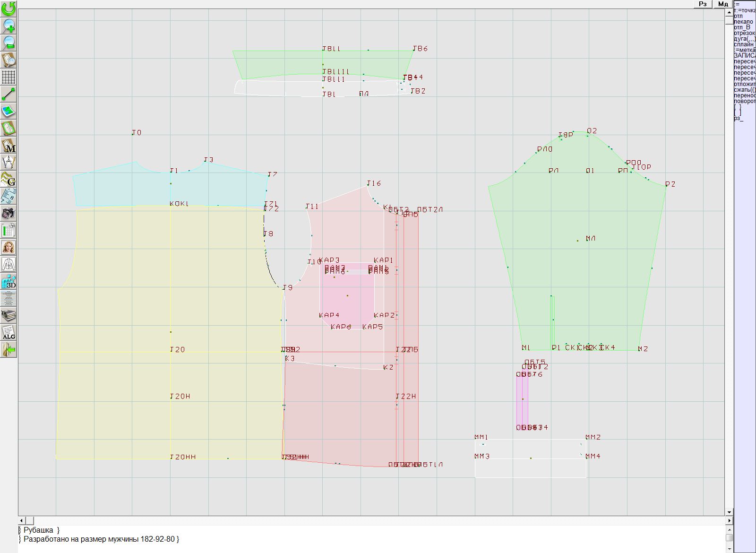Zoom out with the magnifier minus icon
The height and width of the screenshot is (553, 756).
click(9, 43)
